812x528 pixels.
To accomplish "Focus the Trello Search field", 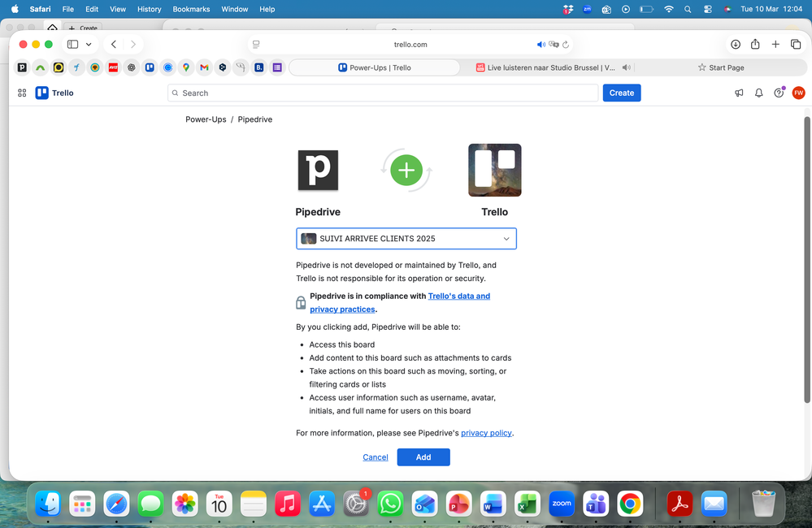I will pos(383,93).
